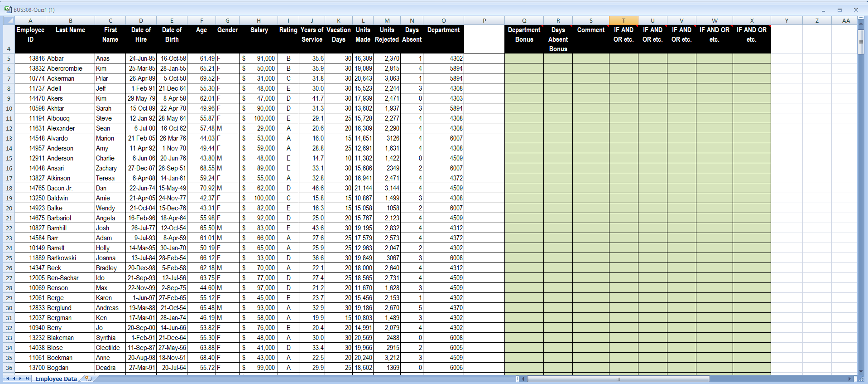Select years of service cell 46.6
The image size is (868, 384).
312,188
